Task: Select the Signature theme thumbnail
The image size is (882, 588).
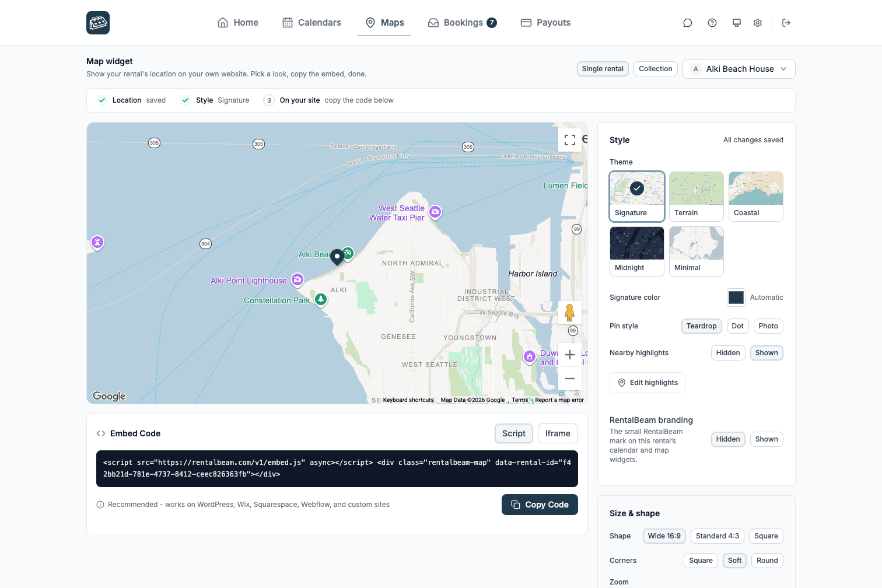Action: coord(637,197)
